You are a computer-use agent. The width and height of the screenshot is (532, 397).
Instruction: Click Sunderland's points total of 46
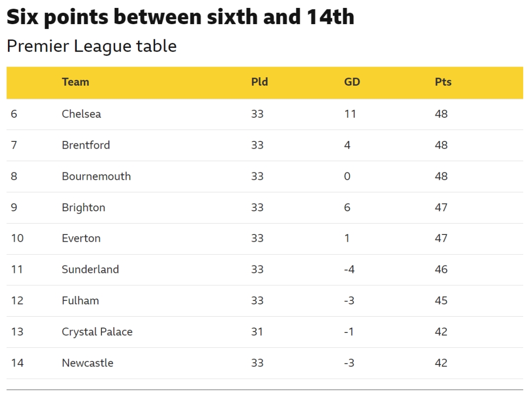(441, 269)
